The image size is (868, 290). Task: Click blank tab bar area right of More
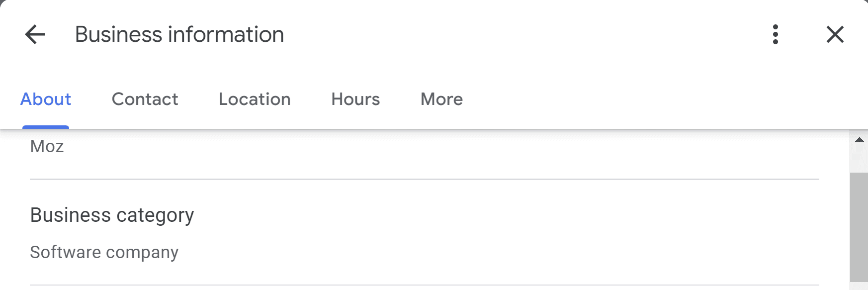tap(646, 99)
